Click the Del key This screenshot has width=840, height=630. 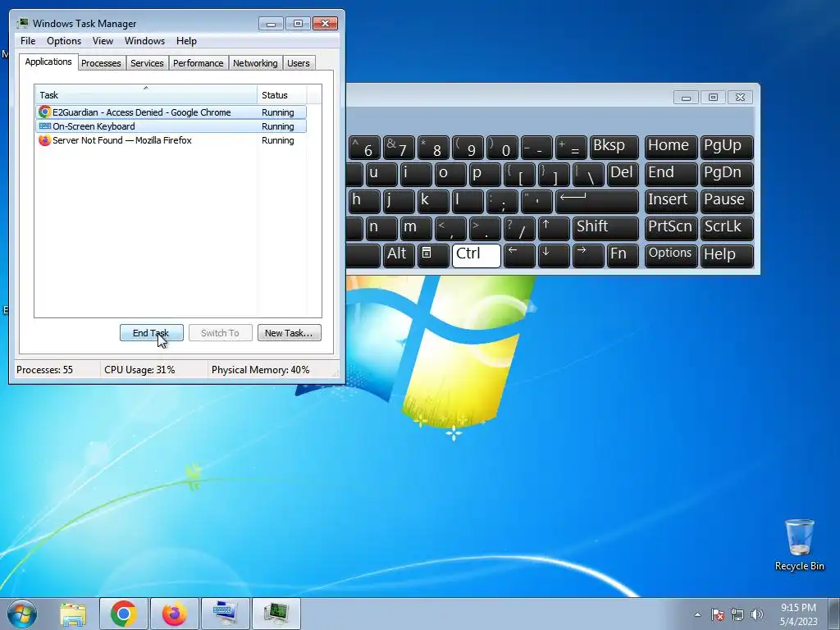pyautogui.click(x=623, y=175)
